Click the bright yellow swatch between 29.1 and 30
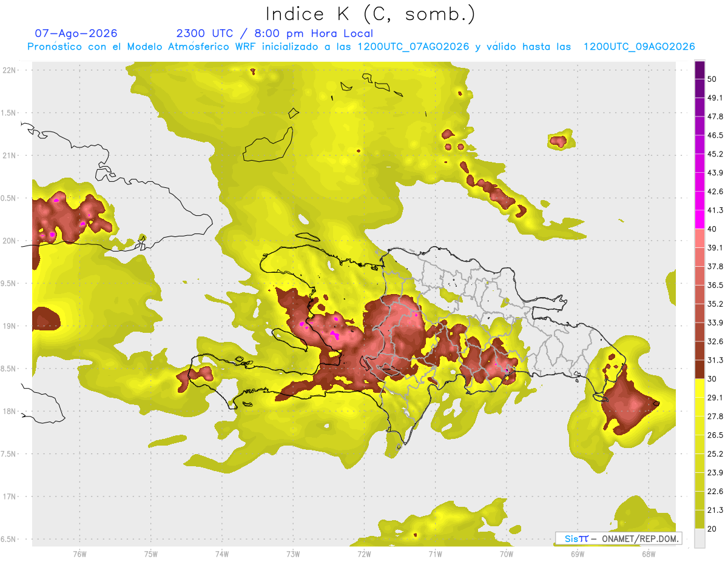 point(699,388)
